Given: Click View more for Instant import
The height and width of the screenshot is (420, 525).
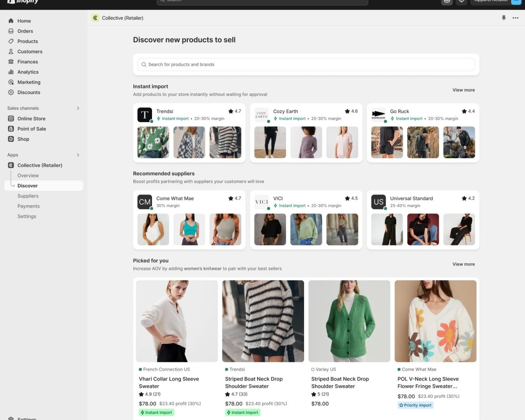Looking at the screenshot, I should [464, 90].
